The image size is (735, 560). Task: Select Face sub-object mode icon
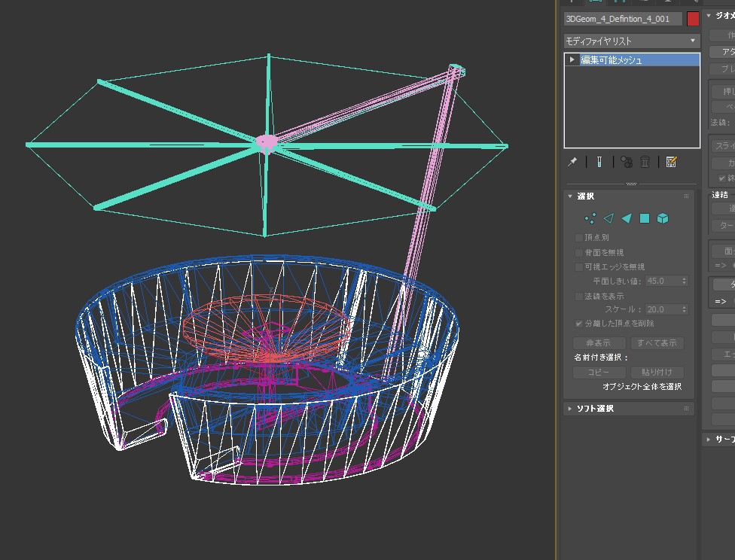click(627, 218)
